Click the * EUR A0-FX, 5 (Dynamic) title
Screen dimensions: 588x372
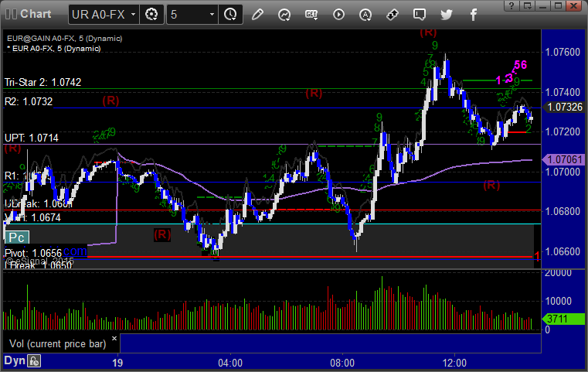coord(54,49)
